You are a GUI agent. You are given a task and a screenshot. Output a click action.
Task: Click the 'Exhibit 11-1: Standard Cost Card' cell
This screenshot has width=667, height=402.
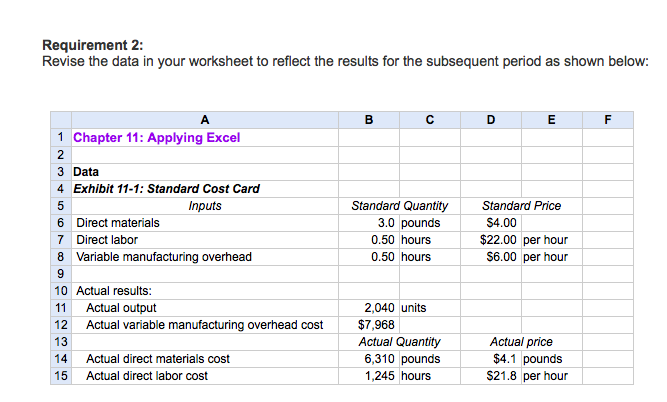point(205,189)
